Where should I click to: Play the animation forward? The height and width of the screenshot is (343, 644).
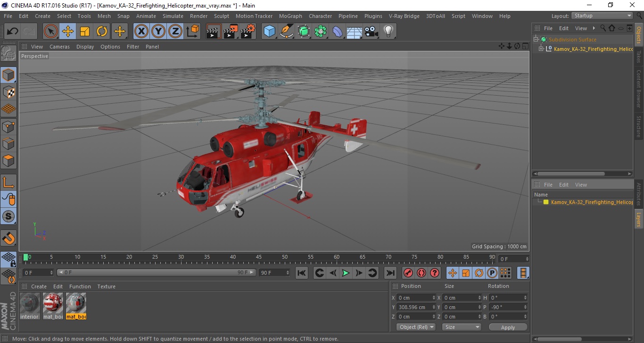(346, 273)
